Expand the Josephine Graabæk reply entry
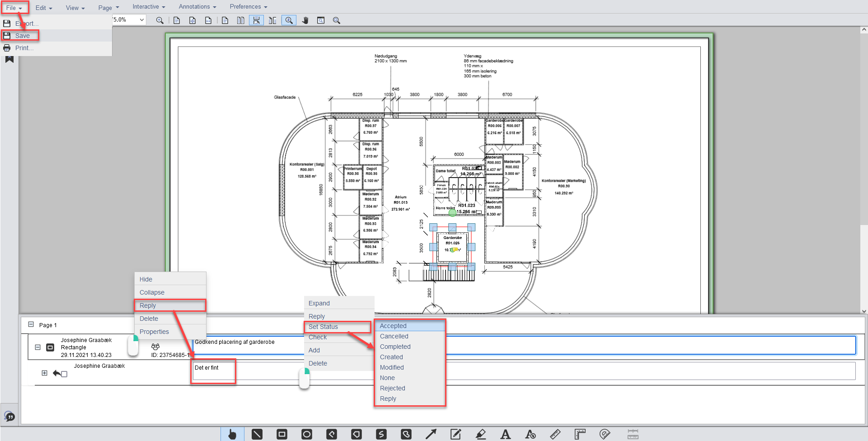The height and width of the screenshot is (441, 868). [x=44, y=373]
